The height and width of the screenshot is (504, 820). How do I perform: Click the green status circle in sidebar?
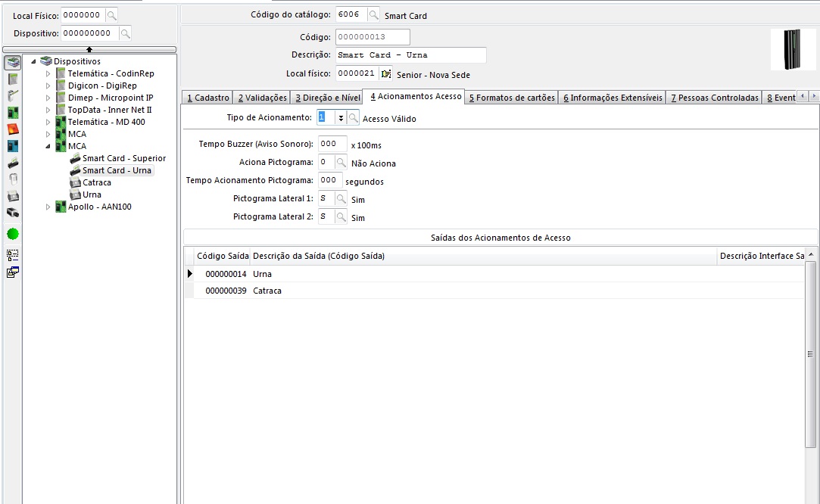(x=13, y=234)
